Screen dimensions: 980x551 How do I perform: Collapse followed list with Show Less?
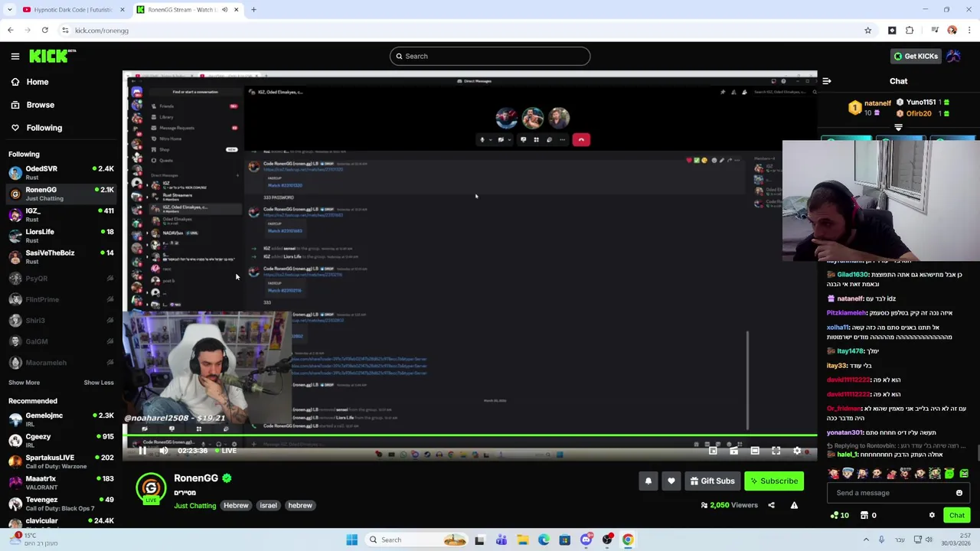pos(99,383)
